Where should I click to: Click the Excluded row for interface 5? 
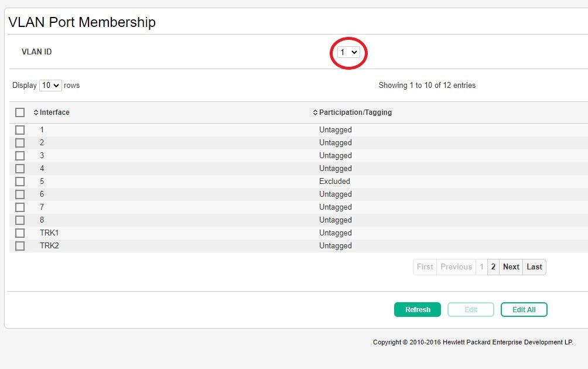point(334,182)
